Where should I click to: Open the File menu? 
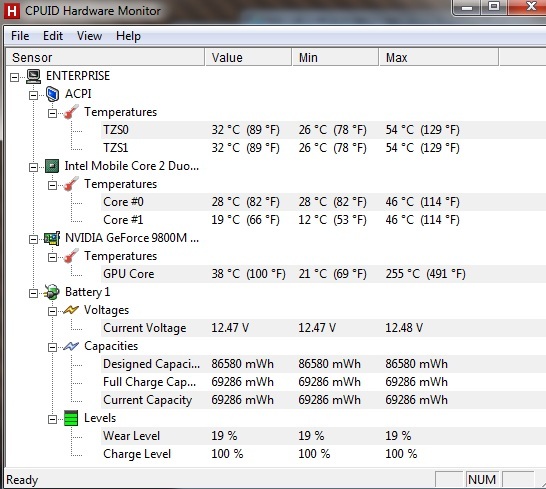(x=20, y=36)
